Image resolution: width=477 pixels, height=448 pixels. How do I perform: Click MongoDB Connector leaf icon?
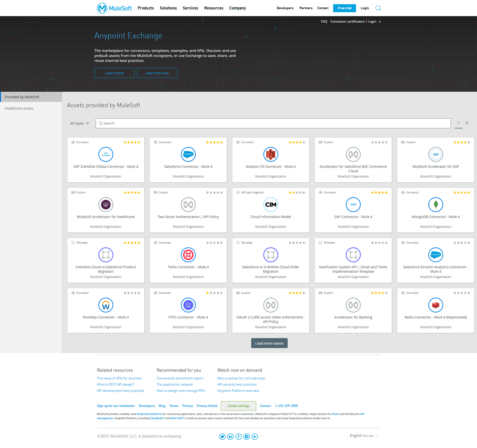(x=436, y=205)
